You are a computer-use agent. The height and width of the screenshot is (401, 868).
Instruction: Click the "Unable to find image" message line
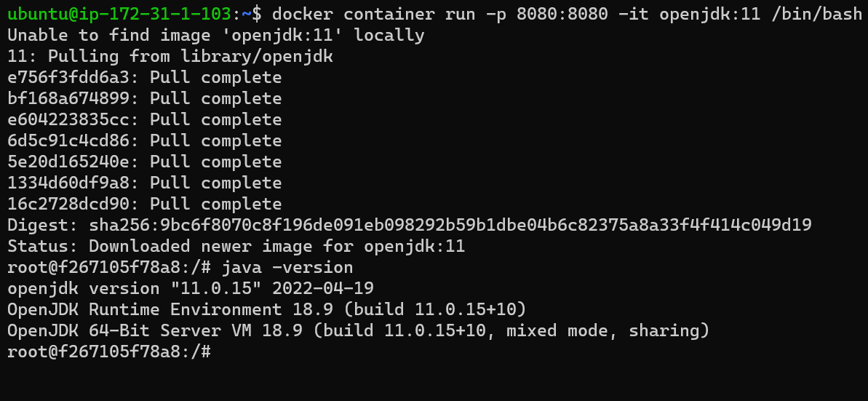pos(216,35)
